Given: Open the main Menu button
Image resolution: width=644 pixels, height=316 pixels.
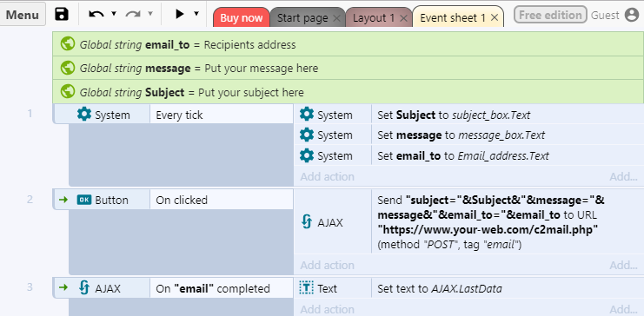Looking at the screenshot, I should (23, 15).
